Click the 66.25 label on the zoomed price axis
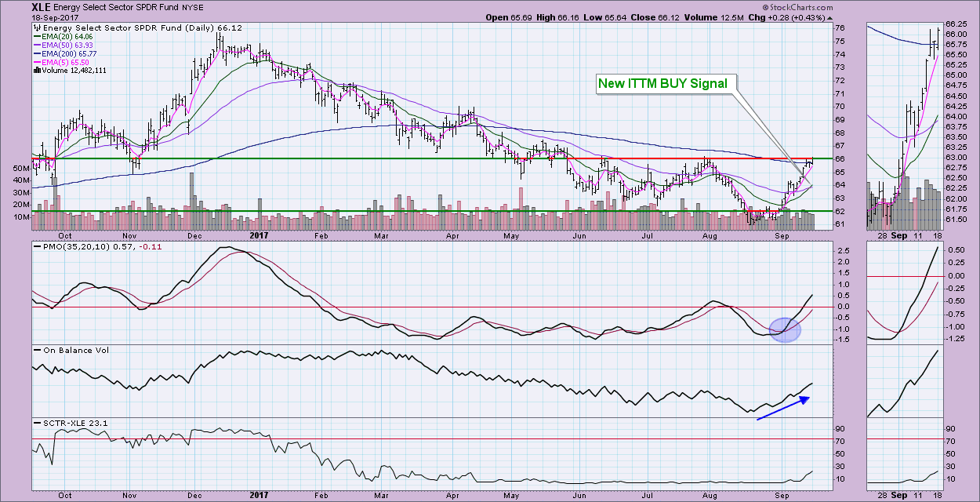 pyautogui.click(x=956, y=24)
